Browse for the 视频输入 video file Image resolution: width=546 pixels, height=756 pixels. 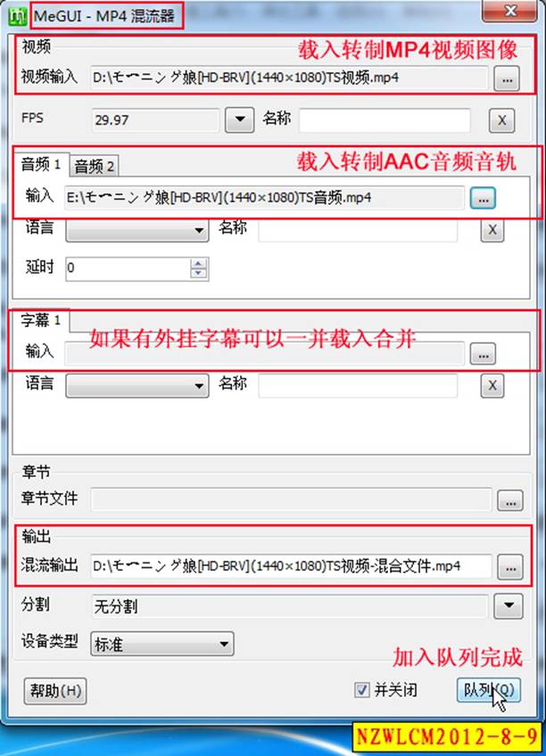[507, 78]
